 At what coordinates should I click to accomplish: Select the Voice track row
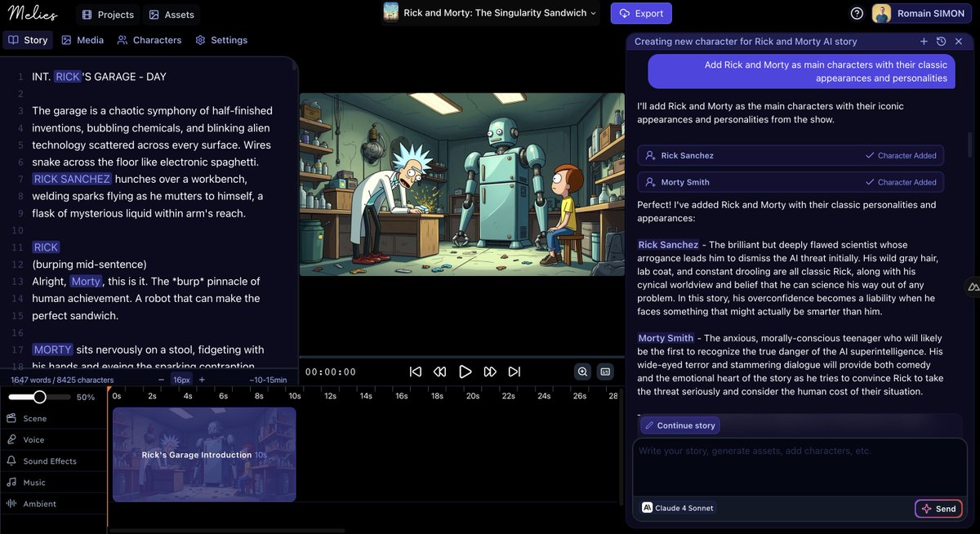coord(54,439)
